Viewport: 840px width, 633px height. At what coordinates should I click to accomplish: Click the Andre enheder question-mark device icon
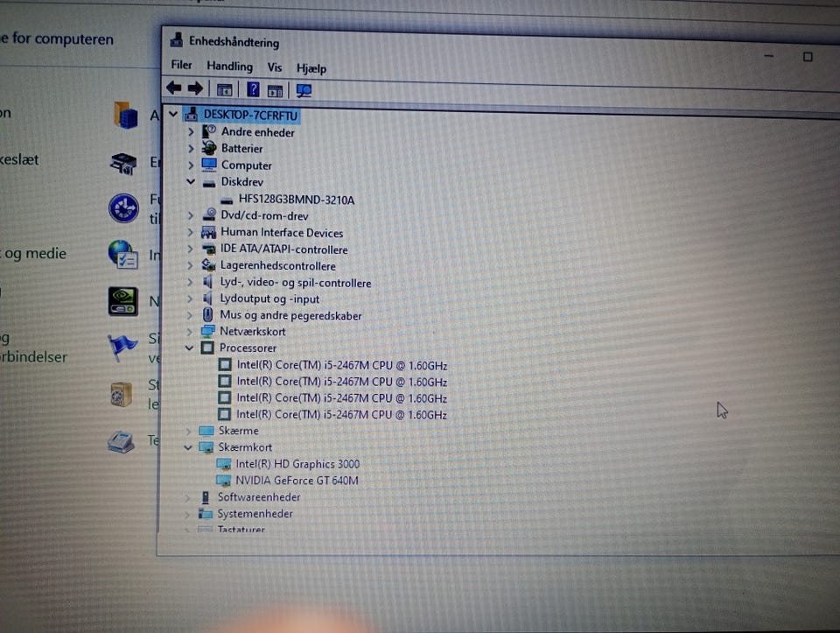pos(209,131)
